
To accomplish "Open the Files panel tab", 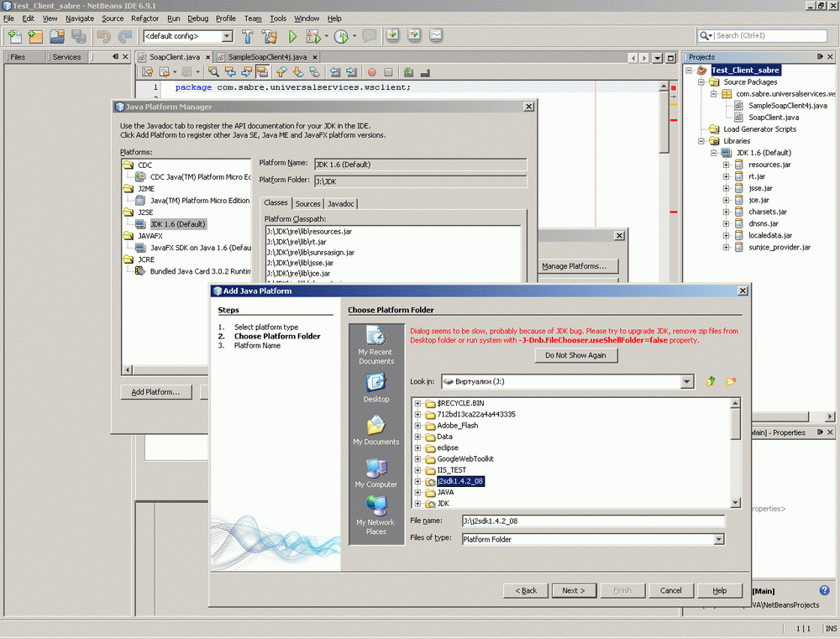I will [x=18, y=57].
